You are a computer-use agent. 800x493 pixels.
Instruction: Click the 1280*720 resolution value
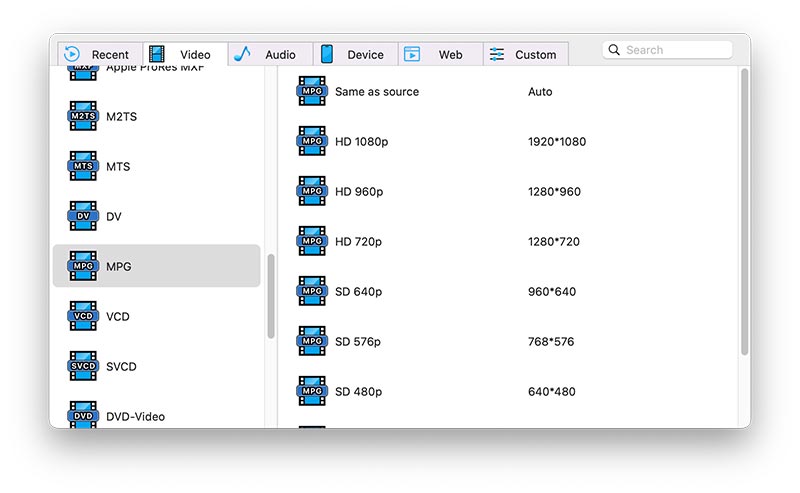(554, 241)
